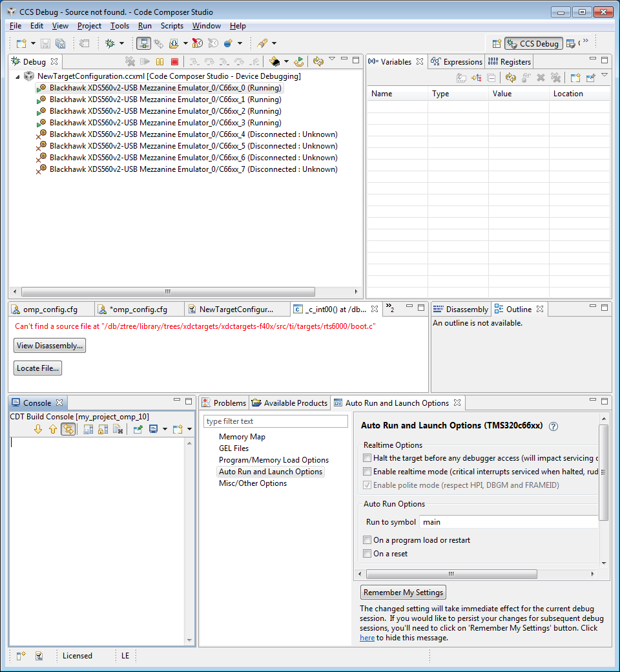
Task: Switch to the Disassembly tab
Action: click(460, 310)
